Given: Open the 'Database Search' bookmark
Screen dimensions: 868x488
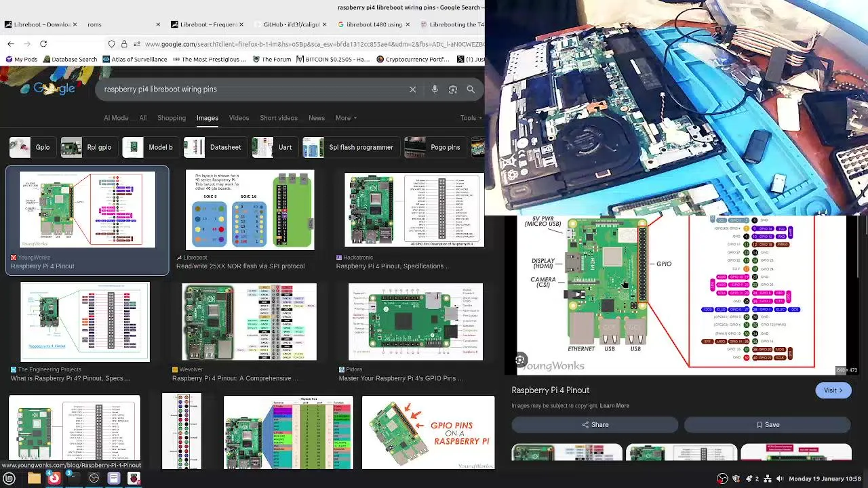Looking at the screenshot, I should pos(68,59).
